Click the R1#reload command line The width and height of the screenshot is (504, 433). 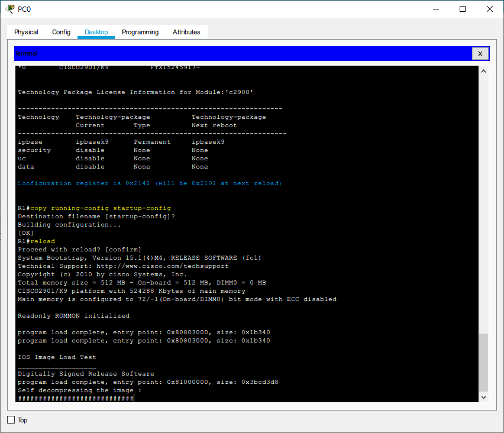click(x=37, y=241)
